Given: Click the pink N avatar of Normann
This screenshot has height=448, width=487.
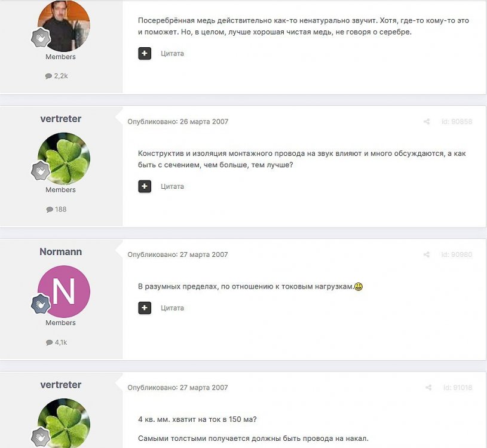Looking at the screenshot, I should (64, 291).
